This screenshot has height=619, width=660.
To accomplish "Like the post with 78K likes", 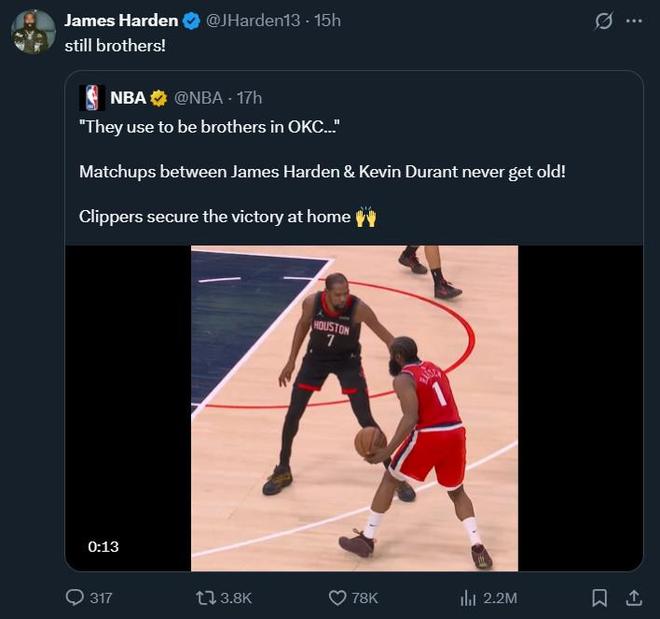I will pyautogui.click(x=338, y=597).
